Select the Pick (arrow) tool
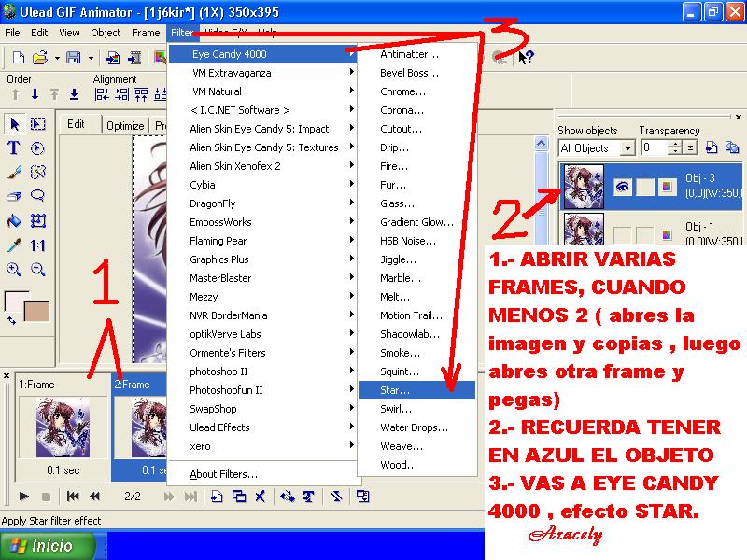747x560 pixels. pyautogui.click(x=14, y=124)
